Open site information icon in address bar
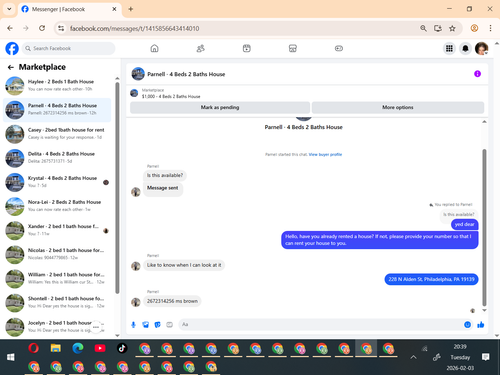 [61, 28]
